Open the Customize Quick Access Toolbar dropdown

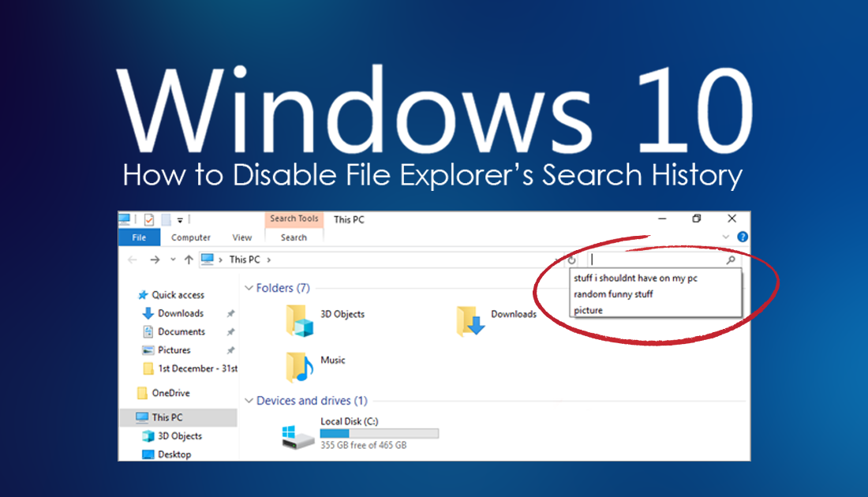[180, 220]
